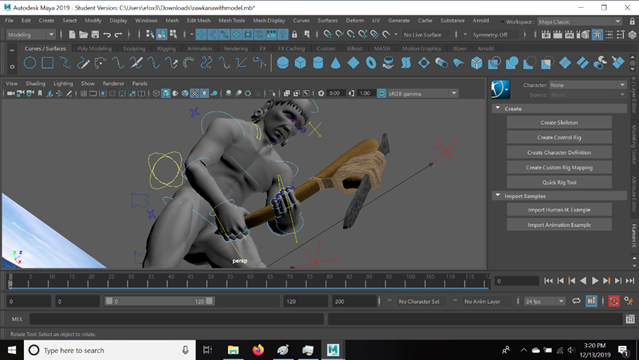Viewport: 639px width, 360px height.
Task: Open the No Anim Layer dropdown
Action: [482, 301]
